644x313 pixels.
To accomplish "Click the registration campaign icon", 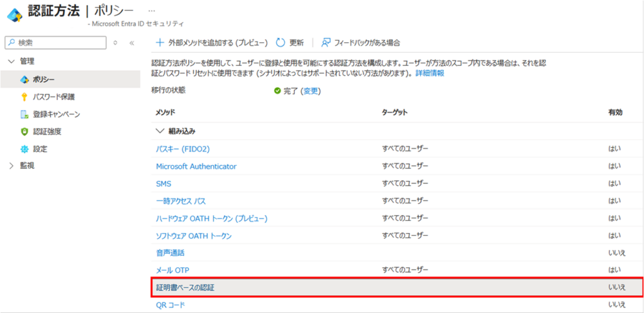I will [x=25, y=114].
